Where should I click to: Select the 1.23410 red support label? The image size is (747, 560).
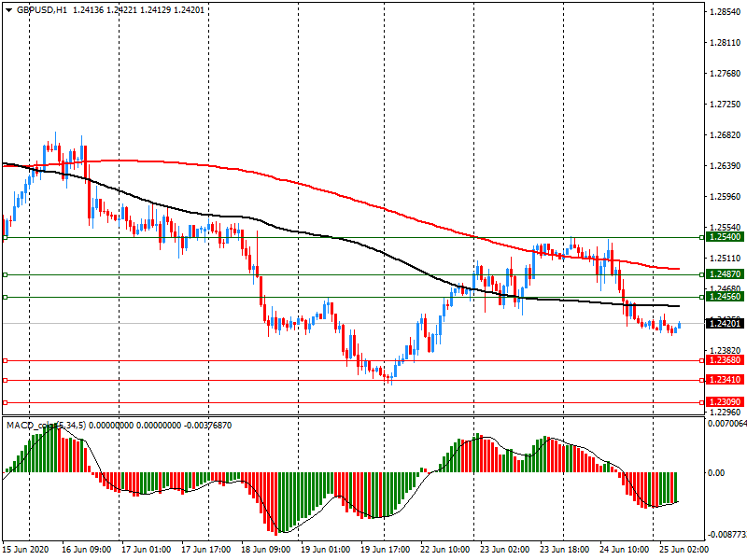click(725, 380)
